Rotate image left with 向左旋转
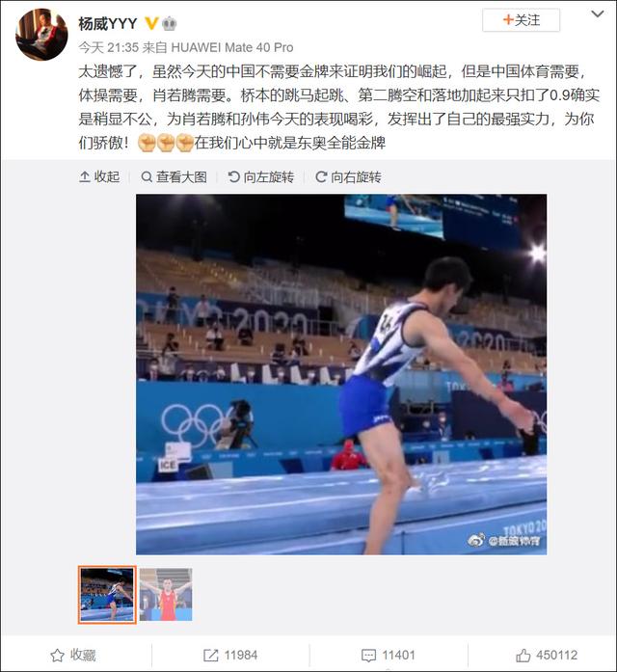 click(x=261, y=176)
